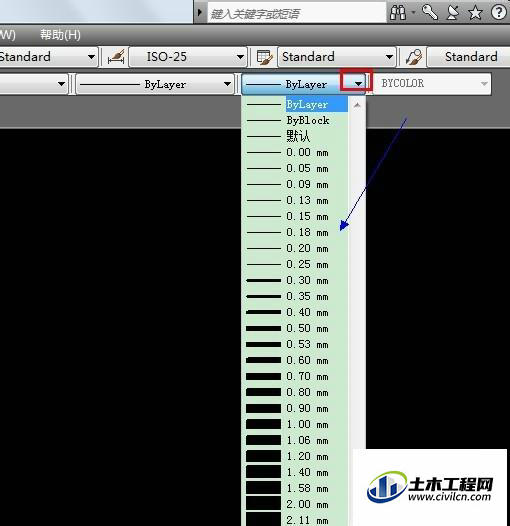Open the table style manager icon
The width and height of the screenshot is (510, 526).
pos(264,57)
